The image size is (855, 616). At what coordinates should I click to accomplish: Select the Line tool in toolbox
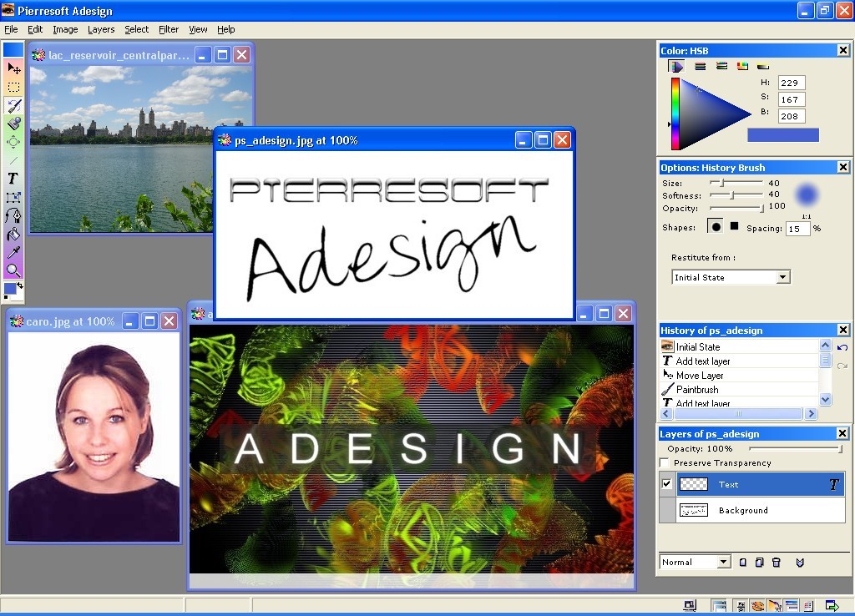click(13, 160)
